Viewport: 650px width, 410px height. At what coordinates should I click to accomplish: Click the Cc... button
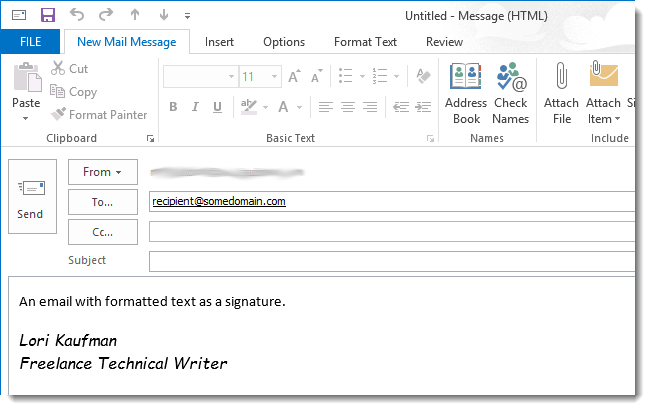[x=103, y=232]
